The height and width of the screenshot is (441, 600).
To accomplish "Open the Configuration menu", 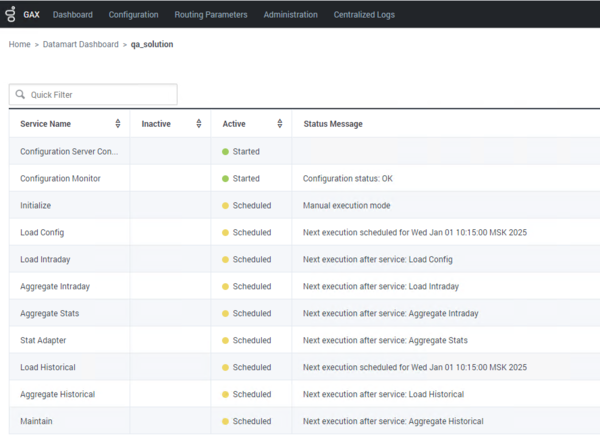I will [134, 15].
